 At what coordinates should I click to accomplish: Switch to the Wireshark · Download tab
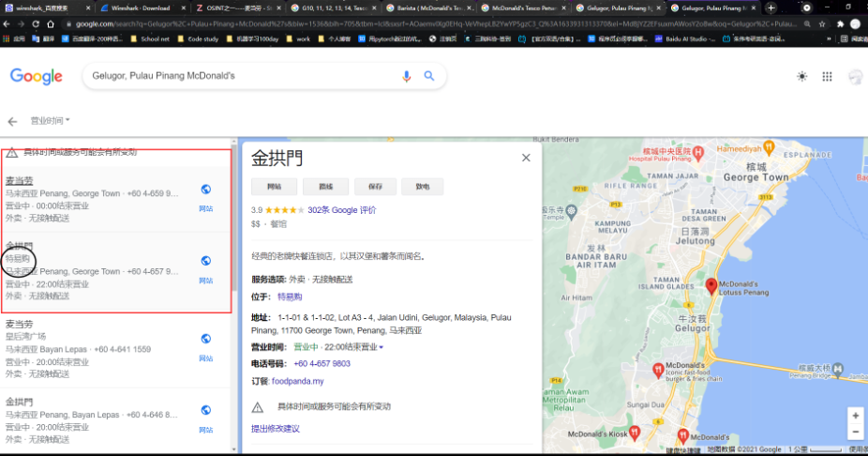(x=142, y=8)
